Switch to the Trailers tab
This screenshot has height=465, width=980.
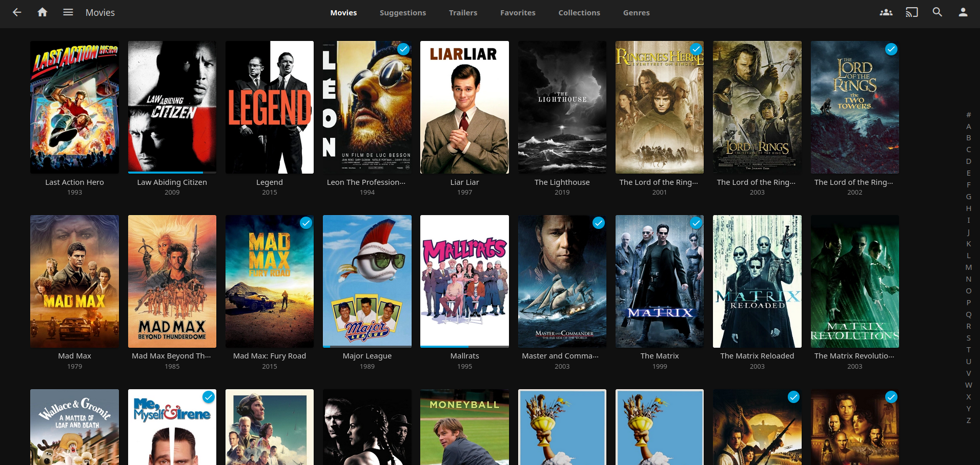(x=463, y=13)
